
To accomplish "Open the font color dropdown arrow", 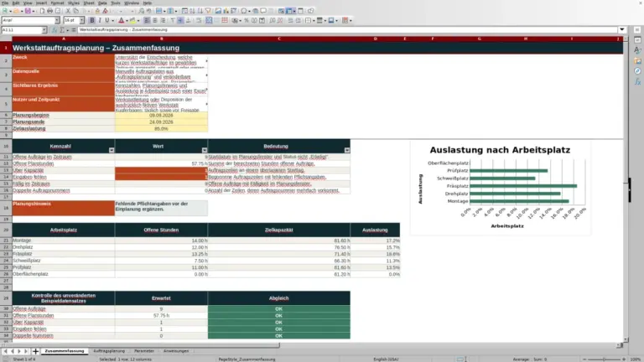I will [127, 20].
